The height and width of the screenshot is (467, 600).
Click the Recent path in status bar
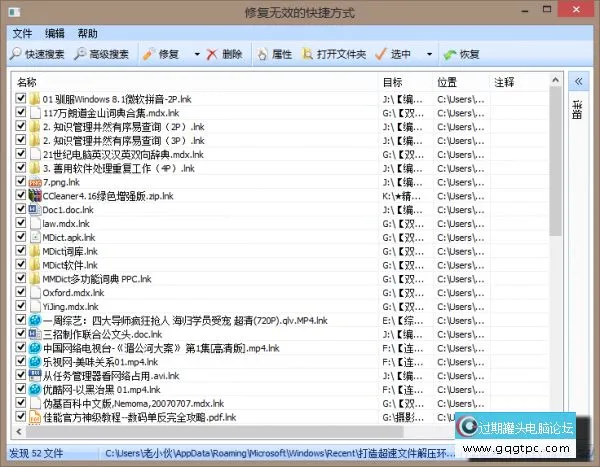click(x=280, y=454)
